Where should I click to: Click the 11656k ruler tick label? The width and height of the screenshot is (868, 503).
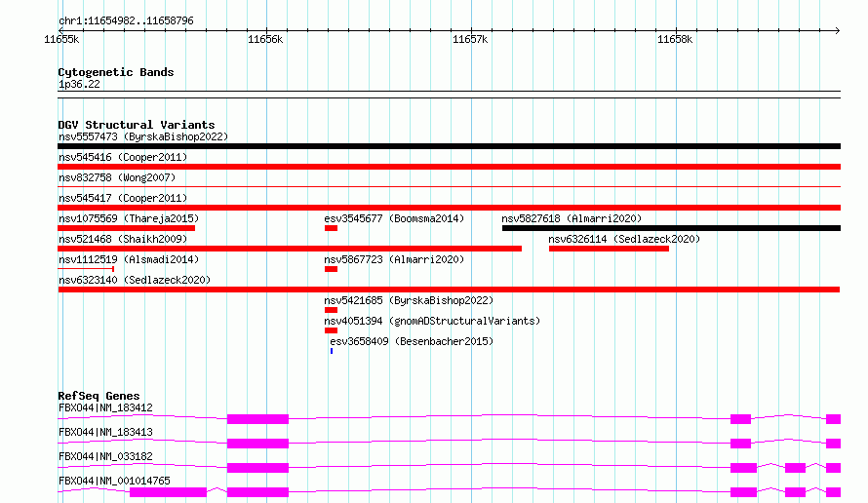(x=265, y=39)
